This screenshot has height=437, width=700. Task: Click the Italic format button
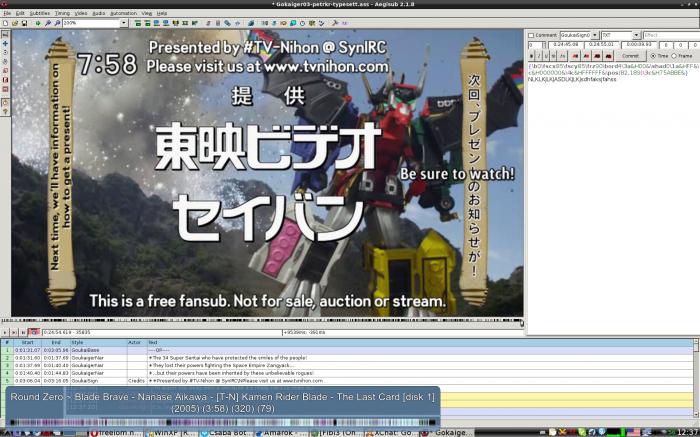539,56
